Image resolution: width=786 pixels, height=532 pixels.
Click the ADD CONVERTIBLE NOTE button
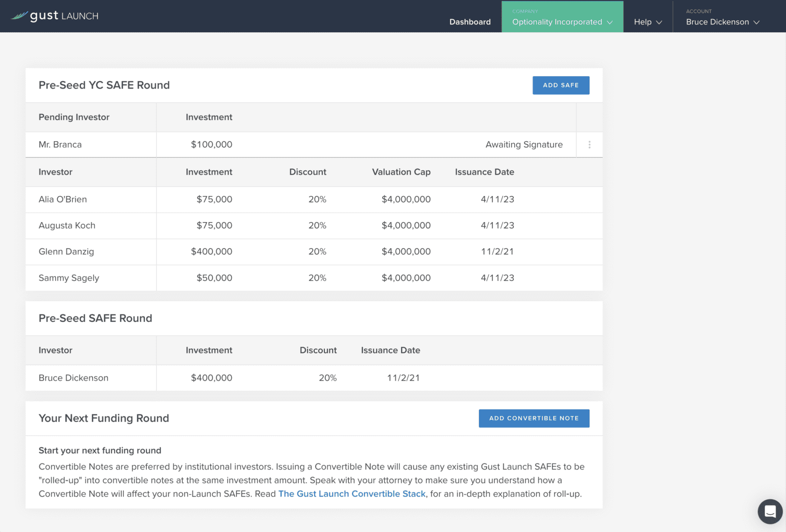click(534, 418)
